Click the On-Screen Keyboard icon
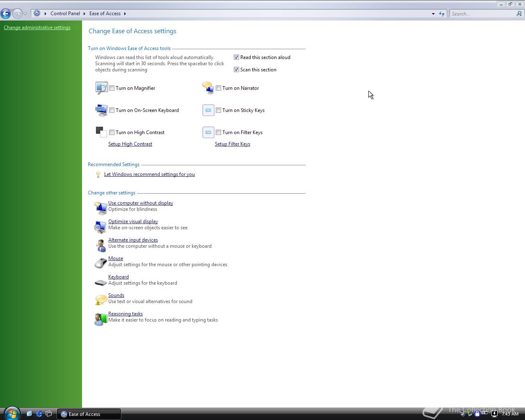Image resolution: width=525 pixels, height=420 pixels. point(101,110)
